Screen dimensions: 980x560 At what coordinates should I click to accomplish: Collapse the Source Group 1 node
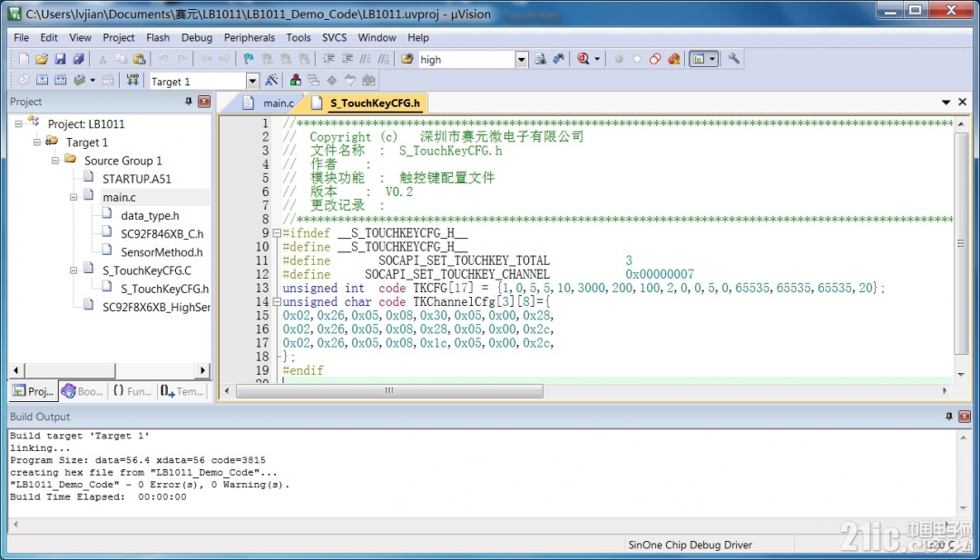(55, 160)
